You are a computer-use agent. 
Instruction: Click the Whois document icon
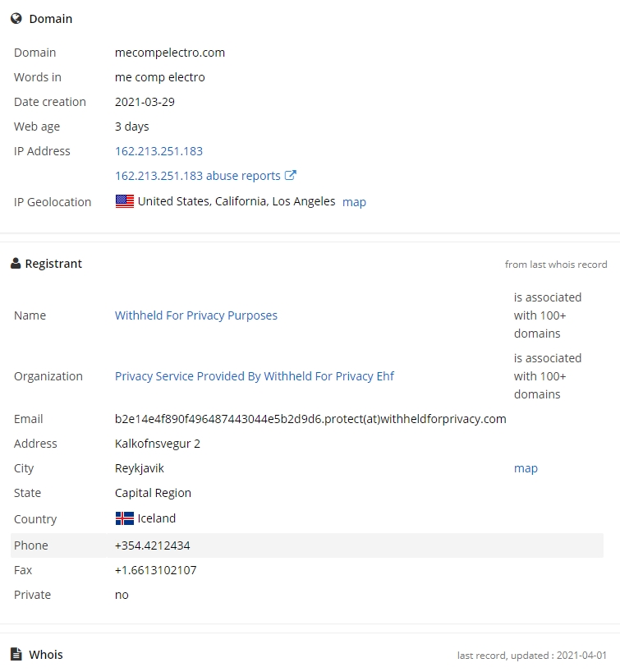pos(16,654)
